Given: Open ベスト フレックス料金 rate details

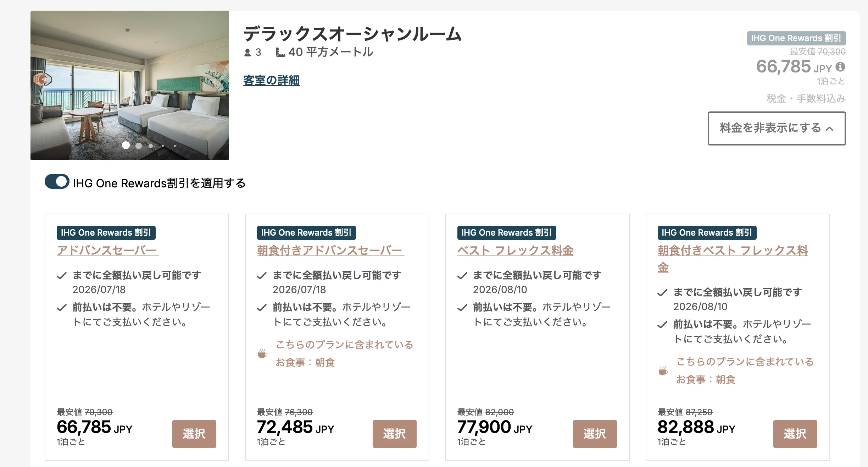Looking at the screenshot, I should pyautogui.click(x=515, y=250).
